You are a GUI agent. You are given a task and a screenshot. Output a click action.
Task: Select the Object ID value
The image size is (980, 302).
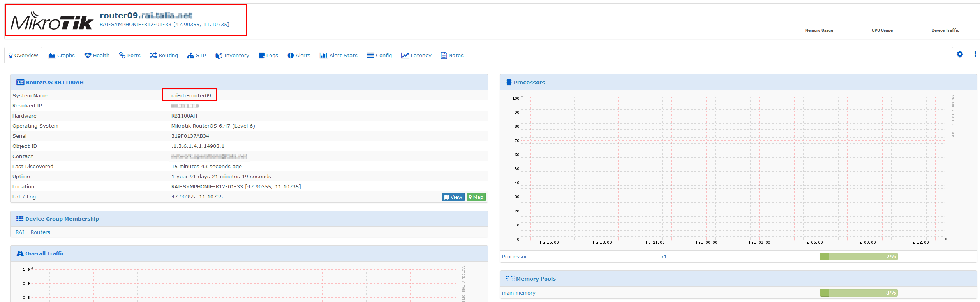tap(198, 146)
